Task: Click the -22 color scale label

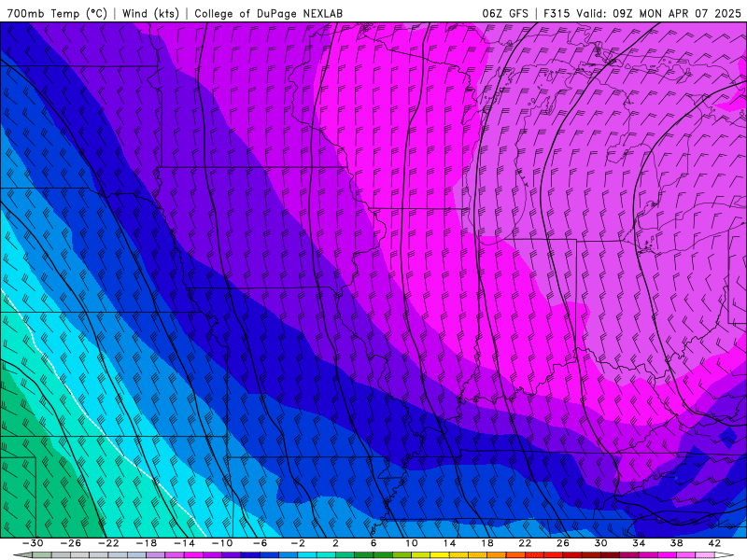Action: coord(108,543)
